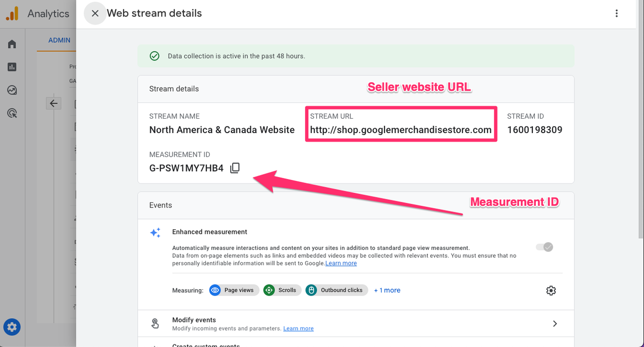644x347 pixels.
Task: Open Learn more link under Enhanced measurement
Action: coord(341,263)
